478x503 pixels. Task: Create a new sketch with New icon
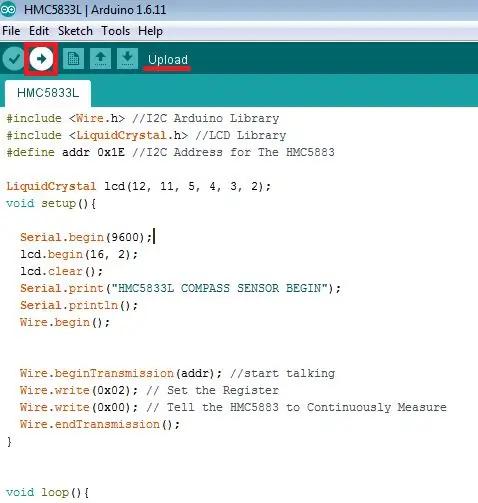point(73,59)
